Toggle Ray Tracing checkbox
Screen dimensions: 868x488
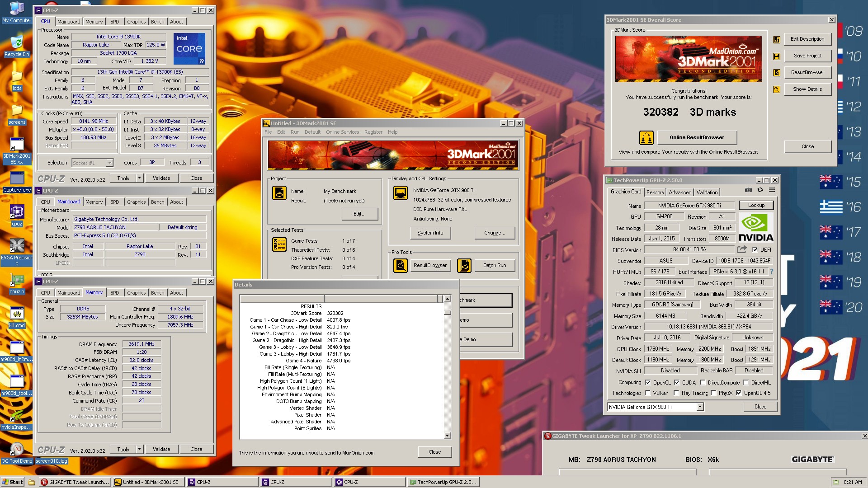(x=677, y=393)
